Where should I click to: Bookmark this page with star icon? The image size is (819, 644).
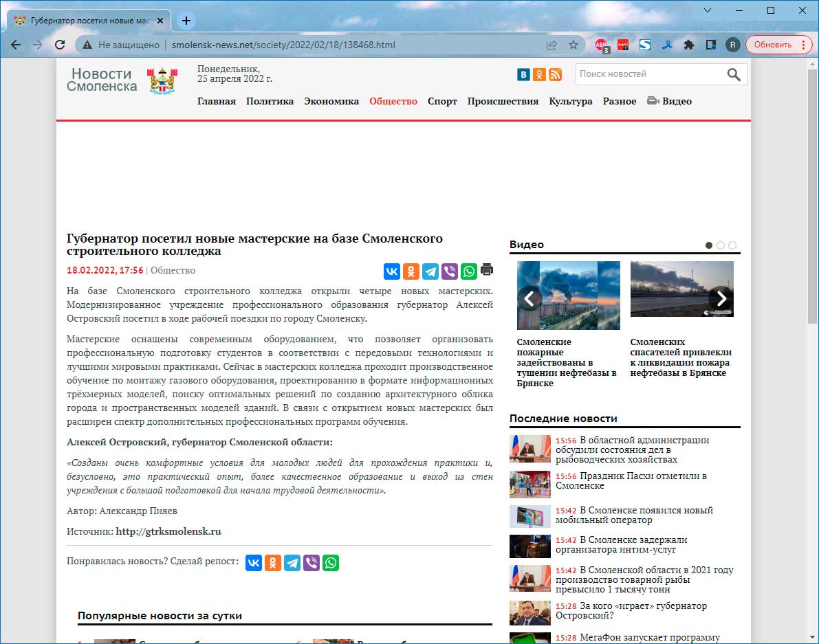coord(573,45)
